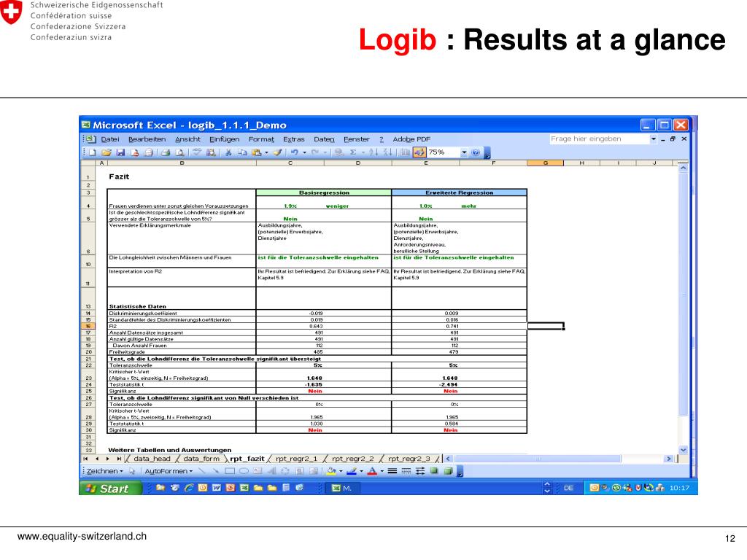This screenshot has height=560, width=747.
Task: Click the Line Style icon in the drawing toolbar
Action: (392, 471)
